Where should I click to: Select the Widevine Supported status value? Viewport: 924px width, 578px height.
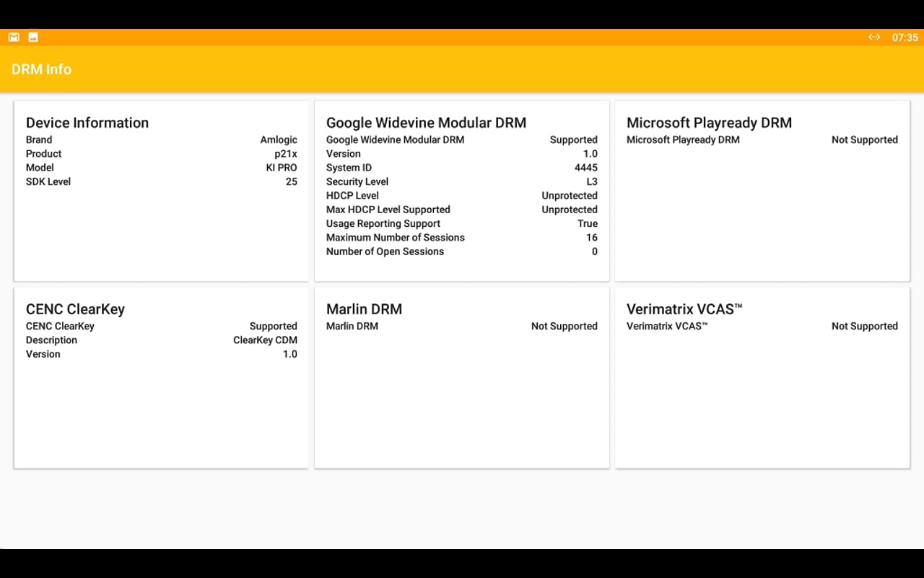[x=574, y=139]
